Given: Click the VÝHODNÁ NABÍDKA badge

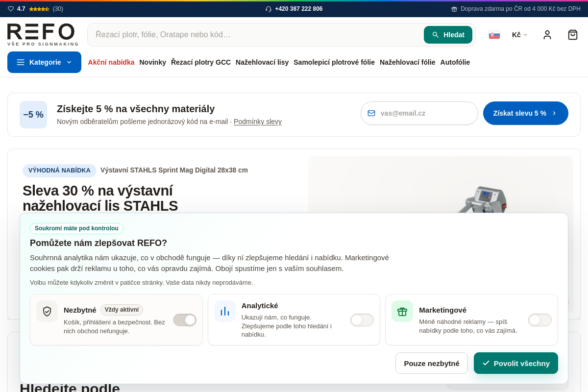Looking at the screenshot, I should tap(59, 171).
